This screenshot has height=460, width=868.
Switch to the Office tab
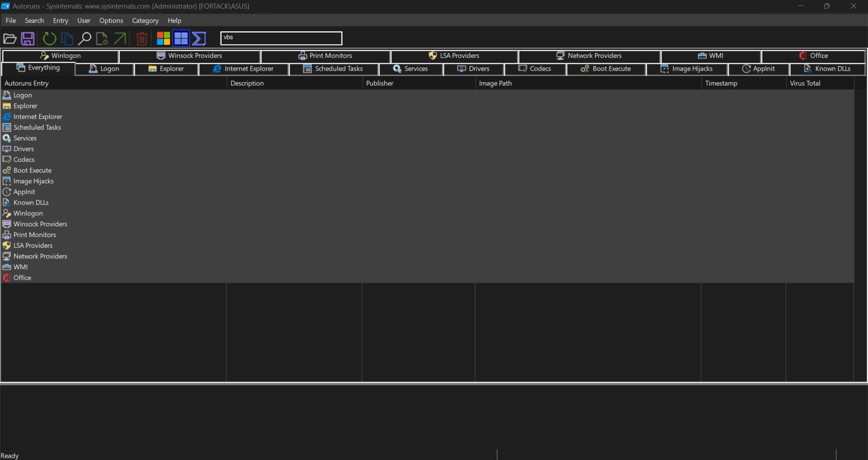tap(814, 56)
